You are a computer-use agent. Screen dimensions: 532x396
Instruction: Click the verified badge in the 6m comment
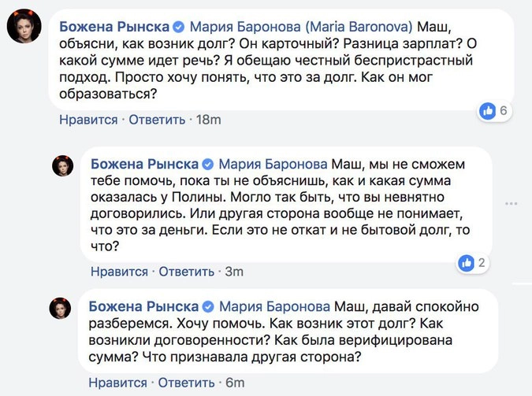(x=208, y=305)
